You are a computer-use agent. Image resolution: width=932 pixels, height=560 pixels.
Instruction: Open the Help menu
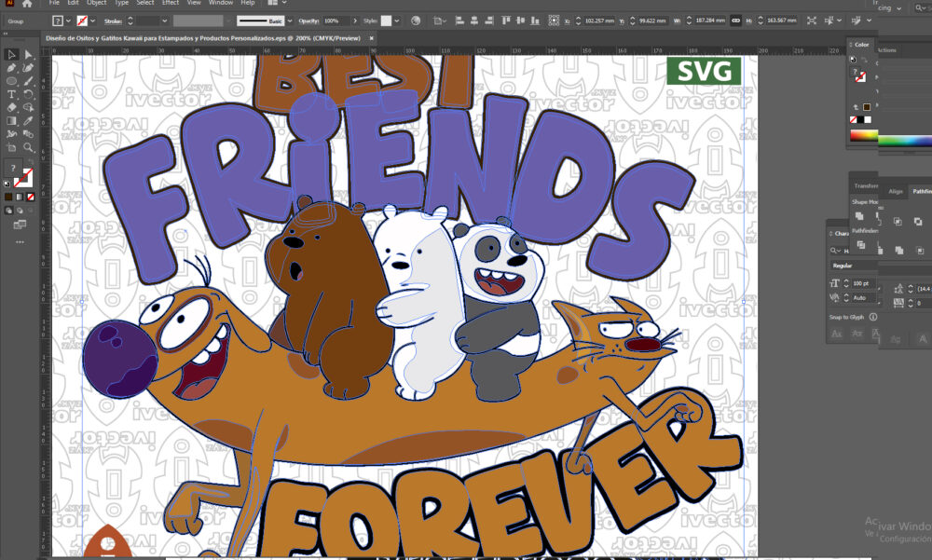click(x=247, y=3)
